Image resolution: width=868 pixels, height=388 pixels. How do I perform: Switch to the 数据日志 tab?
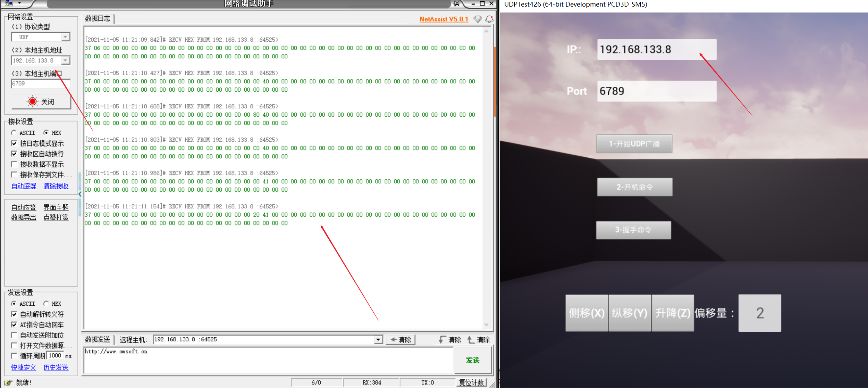pyautogui.click(x=98, y=18)
